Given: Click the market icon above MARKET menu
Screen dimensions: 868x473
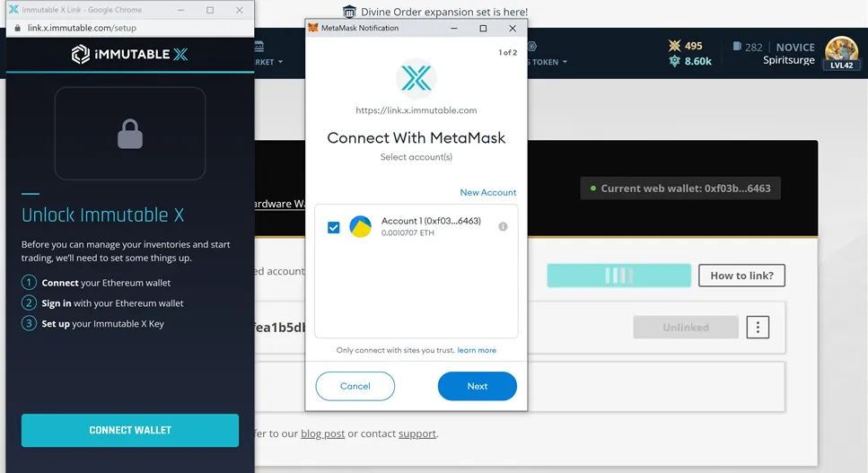Looking at the screenshot, I should 259,47.
